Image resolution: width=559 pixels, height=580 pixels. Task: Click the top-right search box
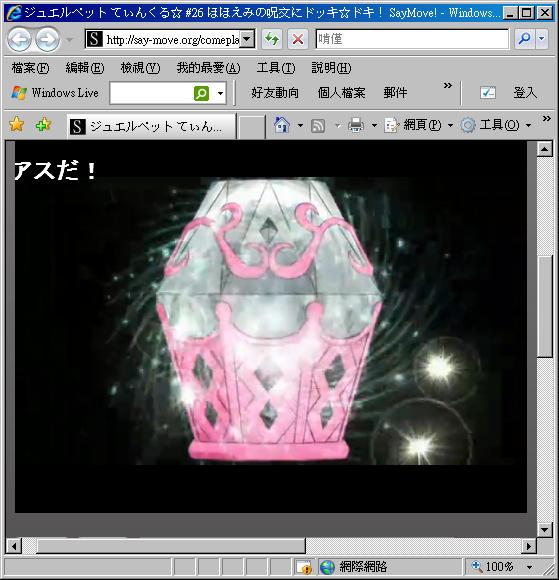pos(412,39)
